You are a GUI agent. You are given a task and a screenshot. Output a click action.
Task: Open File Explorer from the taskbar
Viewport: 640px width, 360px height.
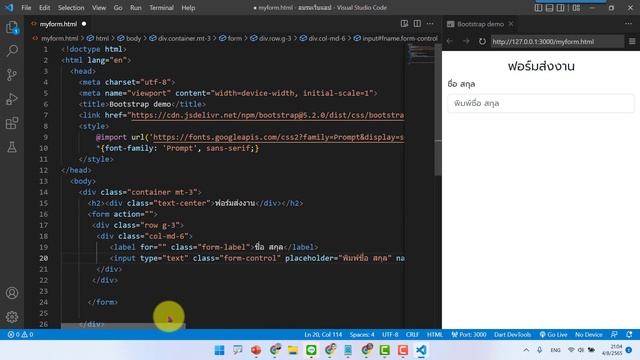click(x=293, y=350)
